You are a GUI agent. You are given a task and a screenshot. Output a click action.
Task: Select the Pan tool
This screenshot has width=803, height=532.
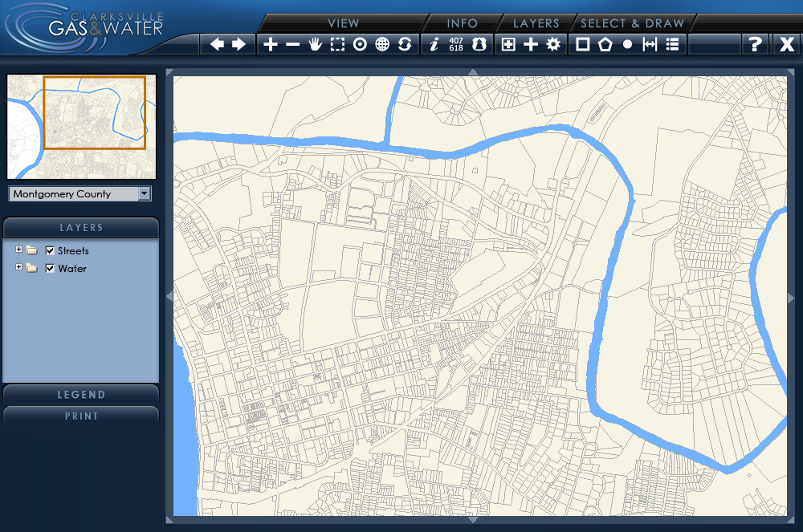pyautogui.click(x=315, y=44)
